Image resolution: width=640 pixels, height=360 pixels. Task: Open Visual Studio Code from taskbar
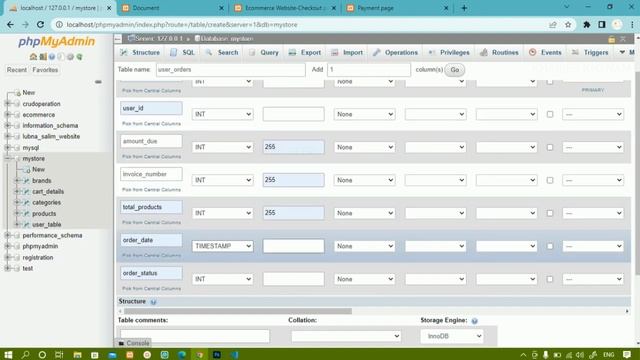[234, 355]
